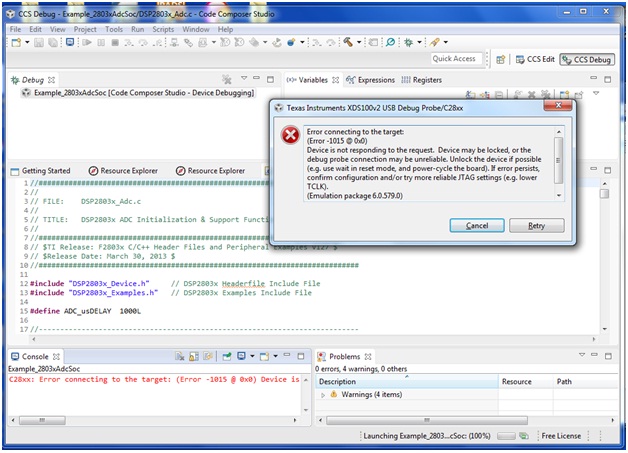Click the Display Selected Console icon
Viewport: 628px width, 453px height.
click(x=242, y=356)
